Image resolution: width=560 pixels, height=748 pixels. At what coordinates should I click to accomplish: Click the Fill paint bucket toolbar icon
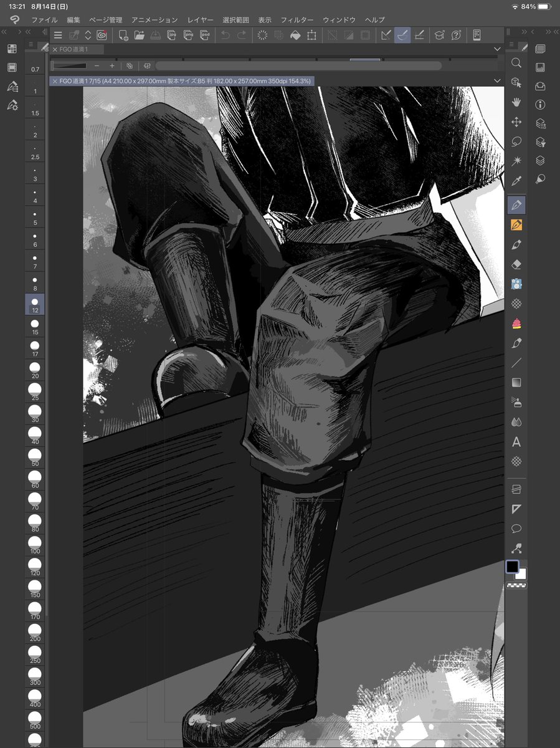[295, 36]
